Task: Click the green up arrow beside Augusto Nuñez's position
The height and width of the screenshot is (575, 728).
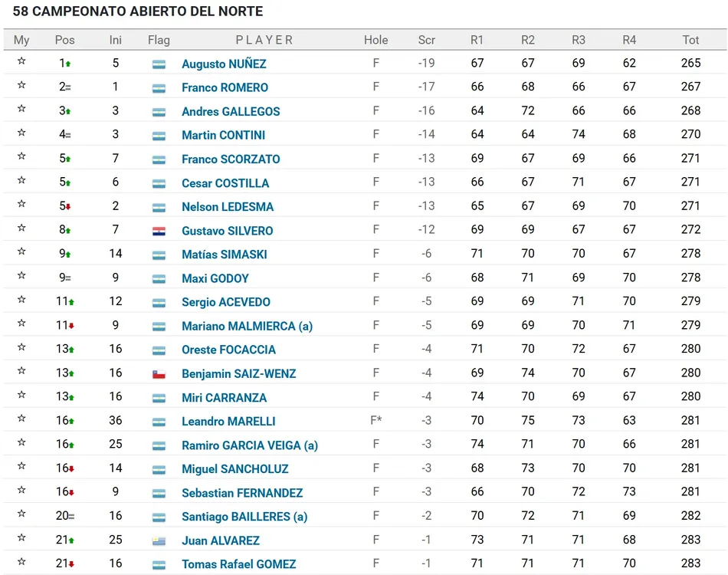Action: click(x=68, y=64)
